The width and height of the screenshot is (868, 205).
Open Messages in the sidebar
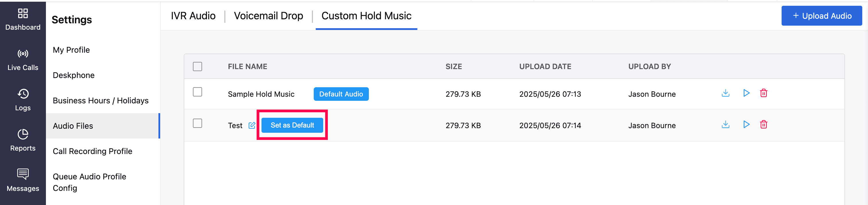pyautogui.click(x=23, y=180)
